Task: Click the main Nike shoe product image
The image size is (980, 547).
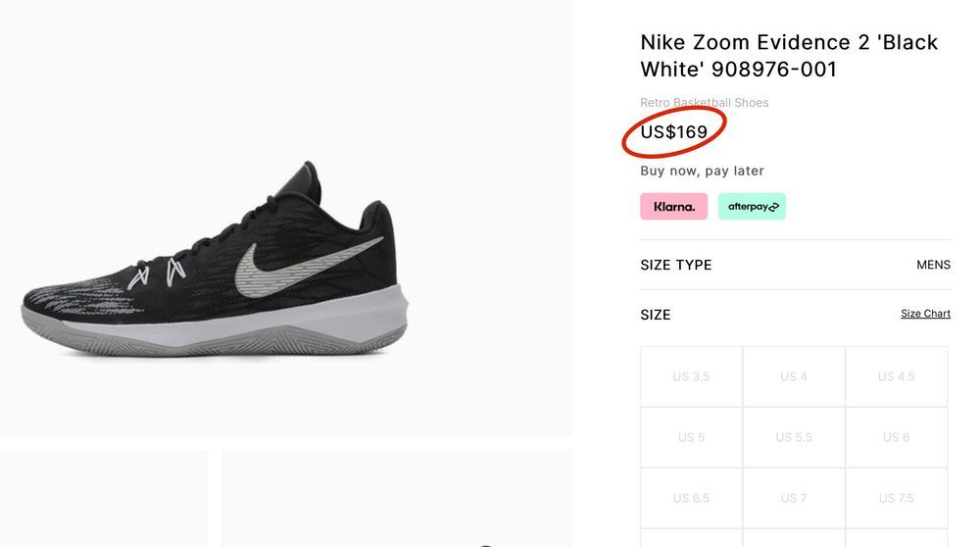Action: coord(215,260)
